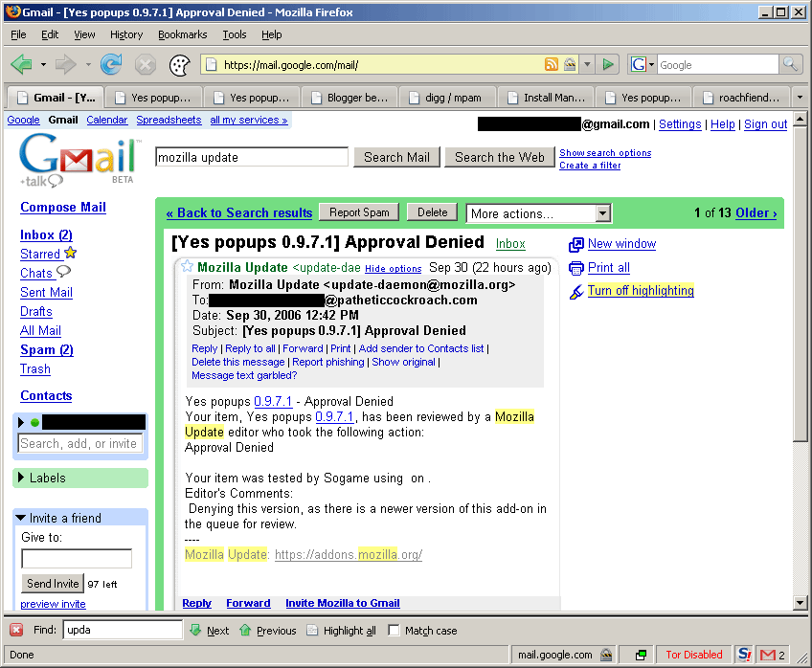Click the Compose Mail link
Image resolution: width=812 pixels, height=668 pixels.
(x=63, y=207)
